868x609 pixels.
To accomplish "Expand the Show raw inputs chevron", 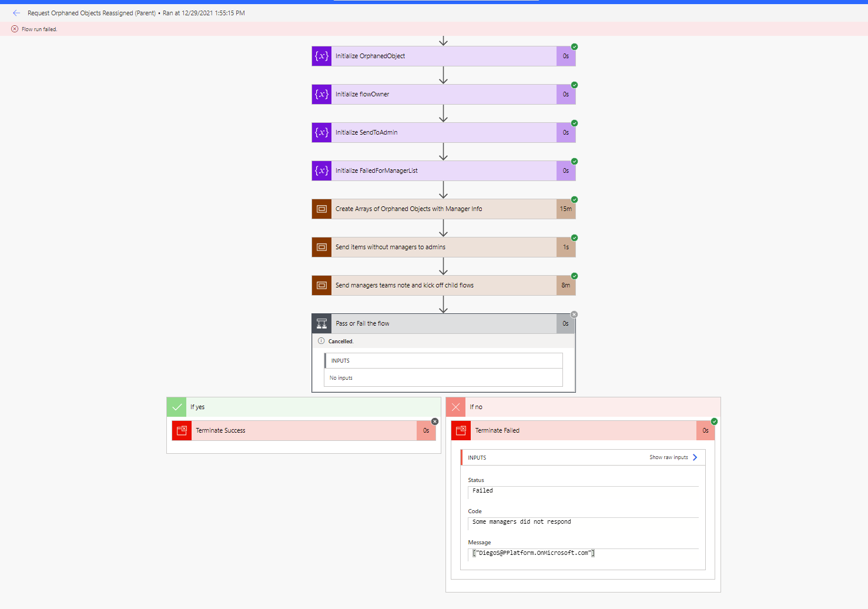I will 695,457.
